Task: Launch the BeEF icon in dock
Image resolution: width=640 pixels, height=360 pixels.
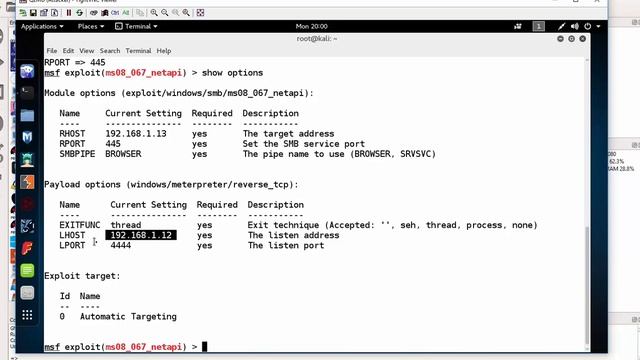Action: point(27,226)
